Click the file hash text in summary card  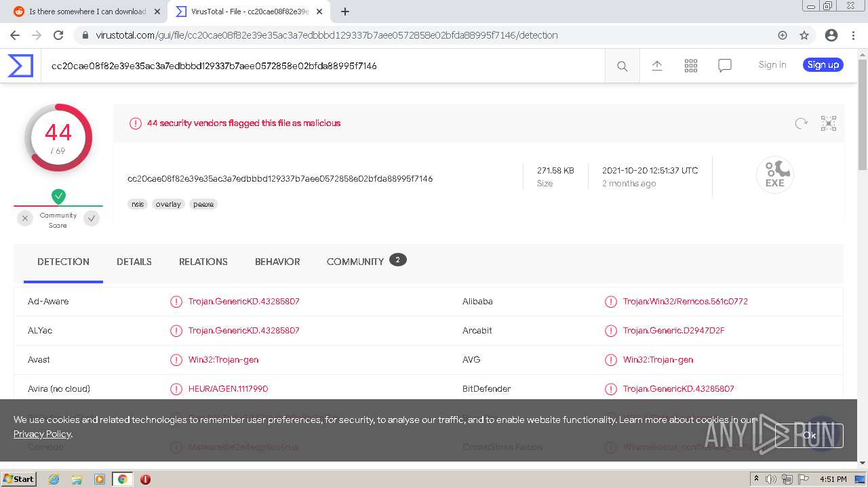[280, 179]
